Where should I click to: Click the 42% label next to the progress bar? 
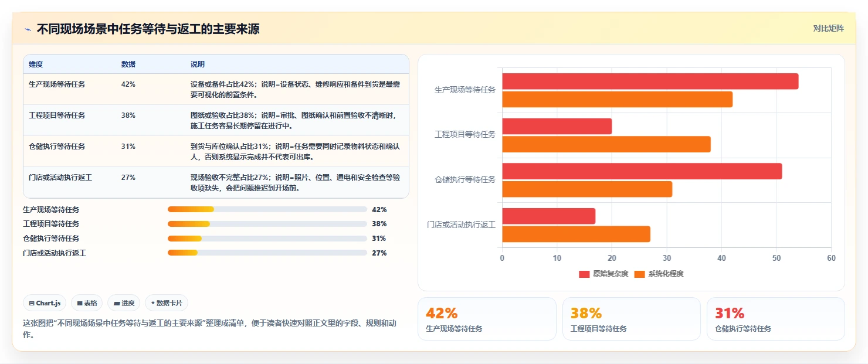[379, 209]
